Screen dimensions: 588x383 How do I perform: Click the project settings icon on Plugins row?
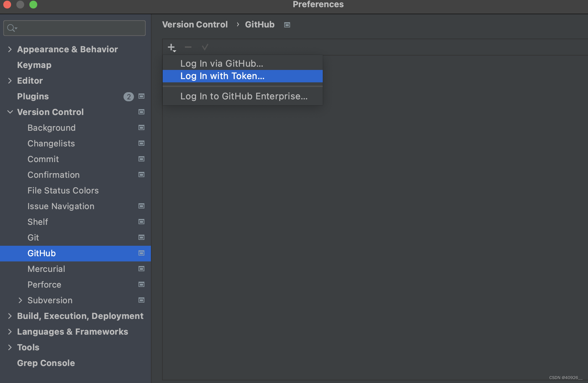141,96
